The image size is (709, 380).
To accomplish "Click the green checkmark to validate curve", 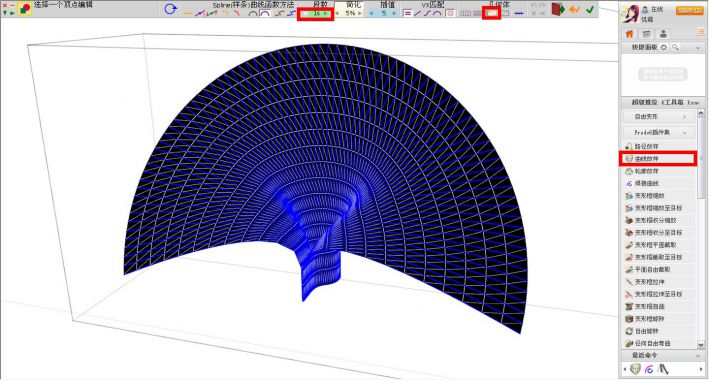I will pos(590,9).
